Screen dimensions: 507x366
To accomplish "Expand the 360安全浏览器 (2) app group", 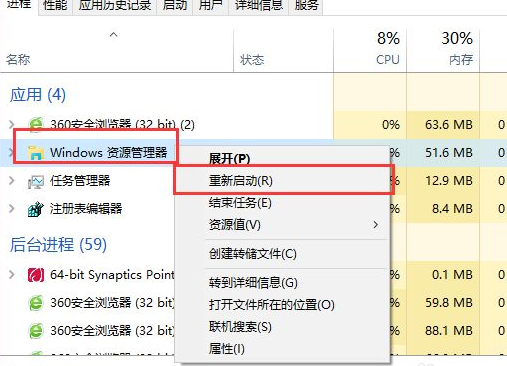I will point(12,124).
